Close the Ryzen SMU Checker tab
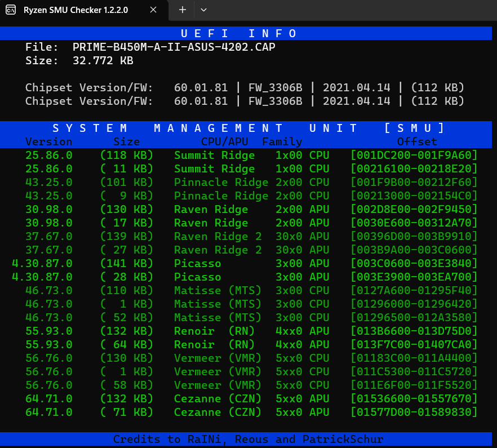 (x=153, y=10)
